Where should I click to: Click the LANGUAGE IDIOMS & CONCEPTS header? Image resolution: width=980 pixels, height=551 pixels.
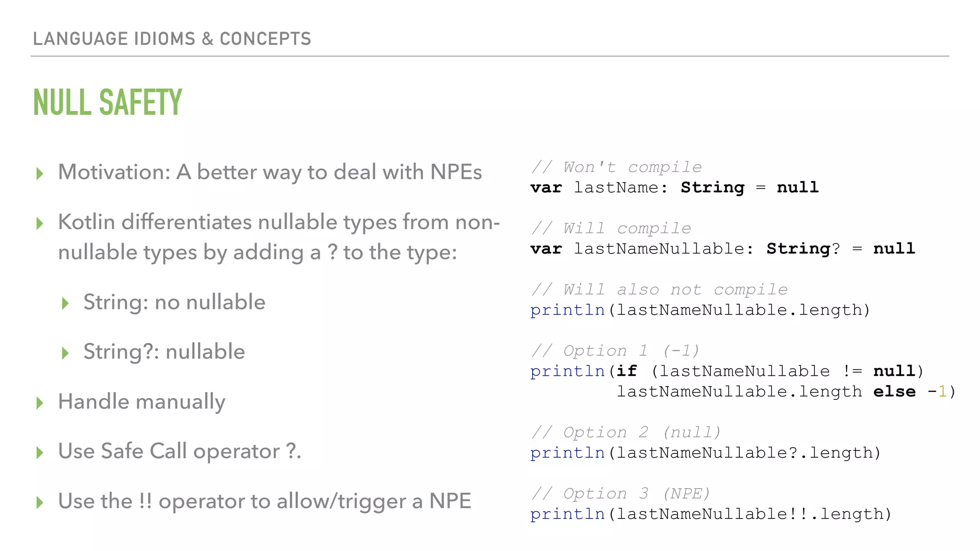point(172,39)
